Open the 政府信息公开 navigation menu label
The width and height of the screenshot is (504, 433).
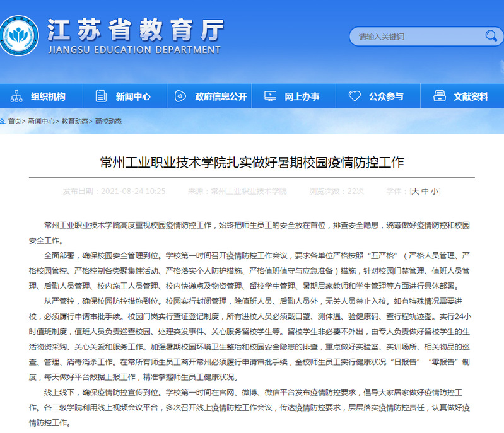coord(221,96)
